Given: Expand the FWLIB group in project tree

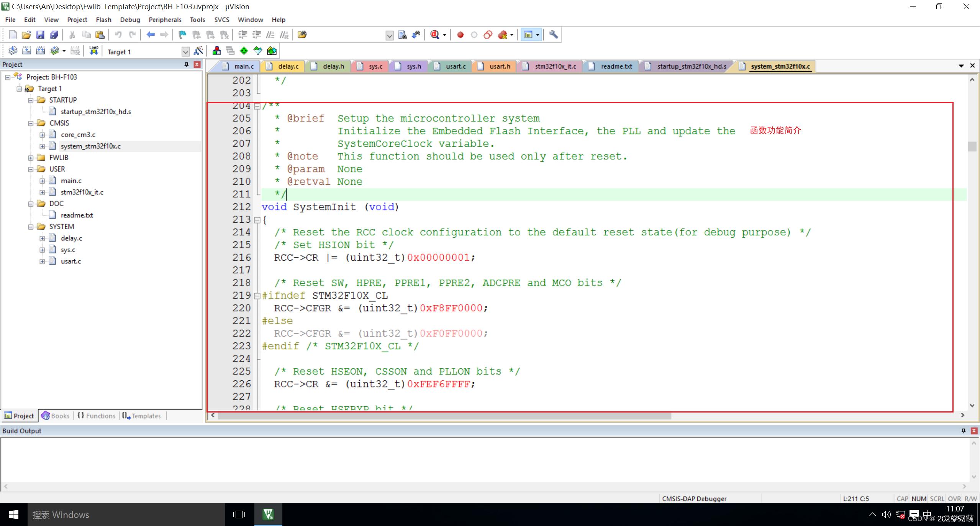Looking at the screenshot, I should point(31,158).
